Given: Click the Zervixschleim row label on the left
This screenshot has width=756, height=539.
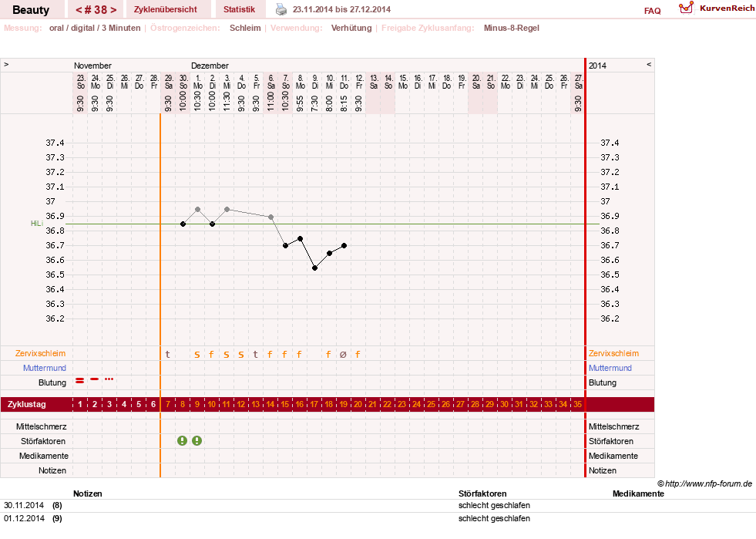Looking at the screenshot, I should tap(40, 353).
